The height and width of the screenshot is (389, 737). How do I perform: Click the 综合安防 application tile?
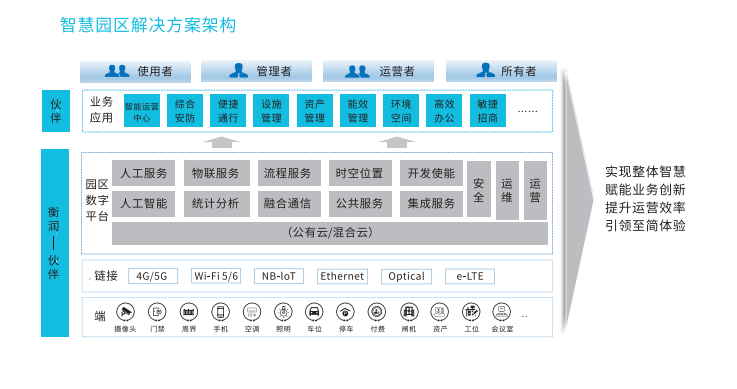185,111
